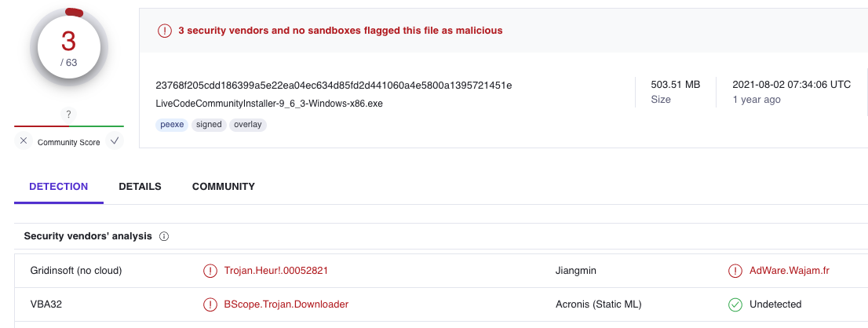Click the file hash text

tap(334, 85)
